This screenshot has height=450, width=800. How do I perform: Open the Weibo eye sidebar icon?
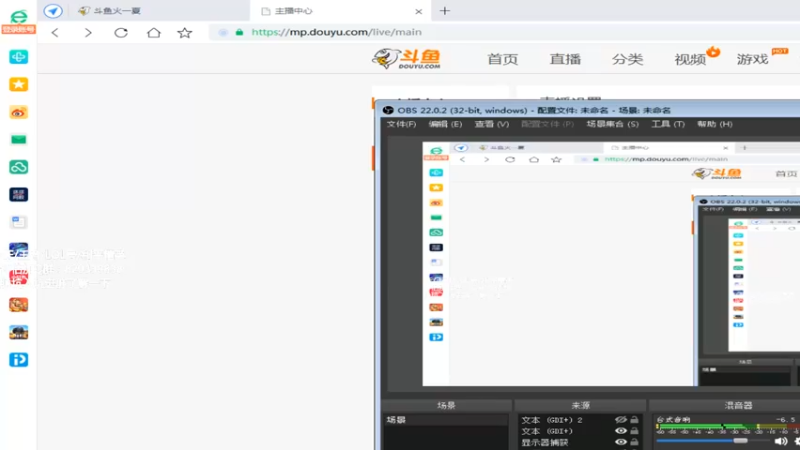click(x=18, y=112)
